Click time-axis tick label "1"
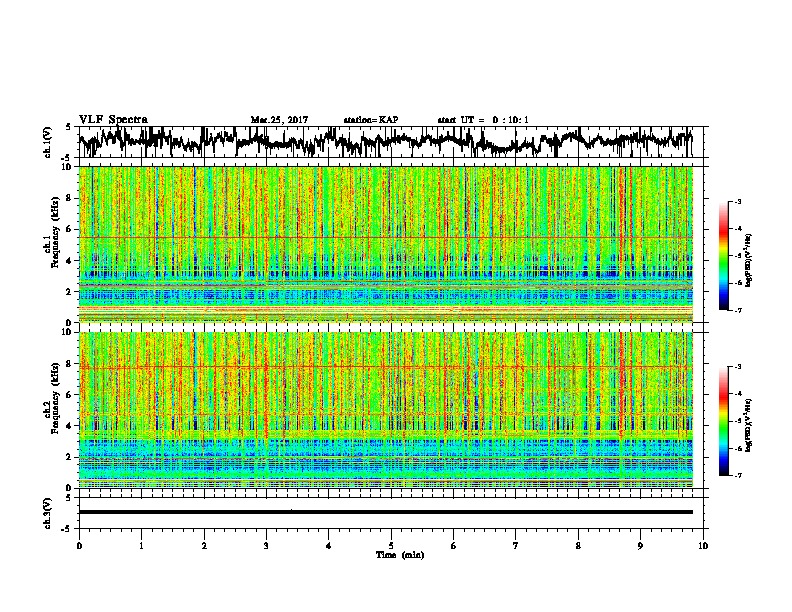 [141, 546]
